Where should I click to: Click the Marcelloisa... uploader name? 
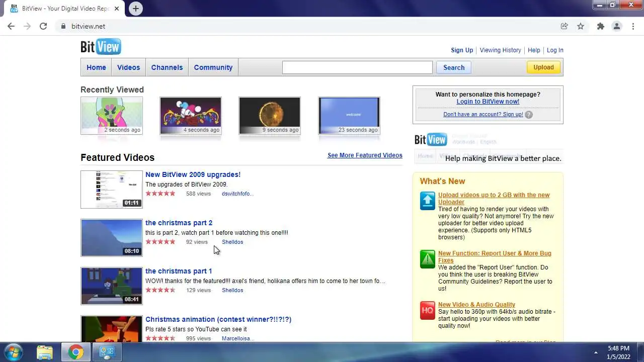pos(238,338)
